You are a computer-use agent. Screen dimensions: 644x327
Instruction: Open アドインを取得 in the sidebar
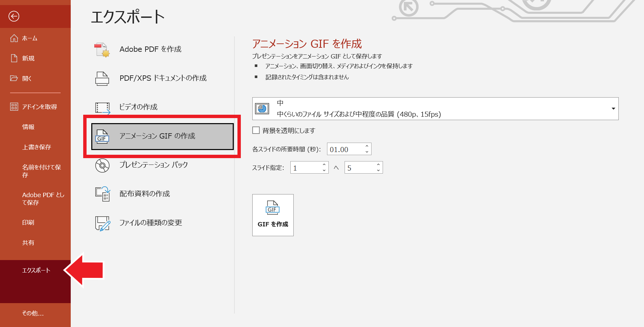39,107
